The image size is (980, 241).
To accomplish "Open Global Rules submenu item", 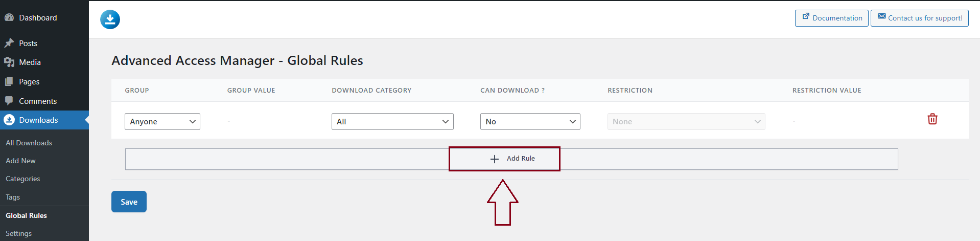I will (27, 215).
